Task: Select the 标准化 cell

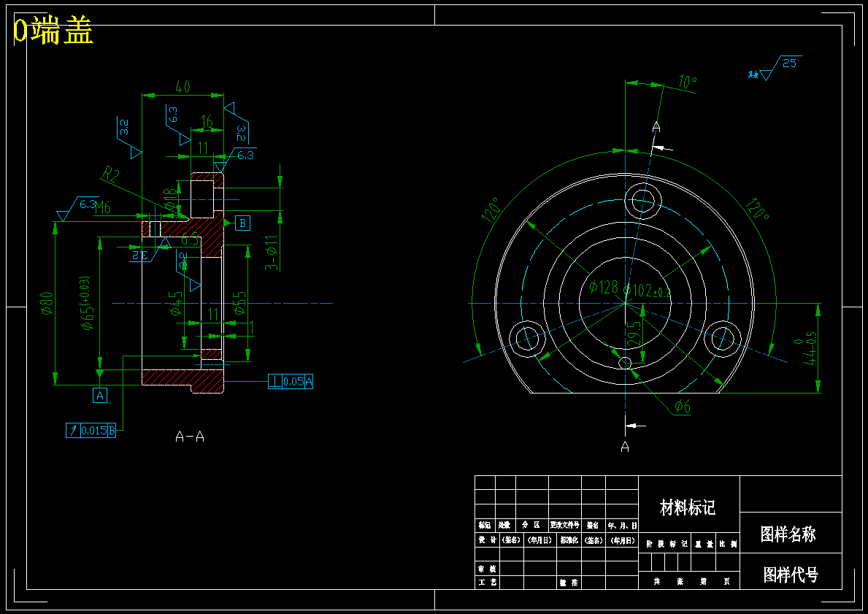Action: [569, 540]
